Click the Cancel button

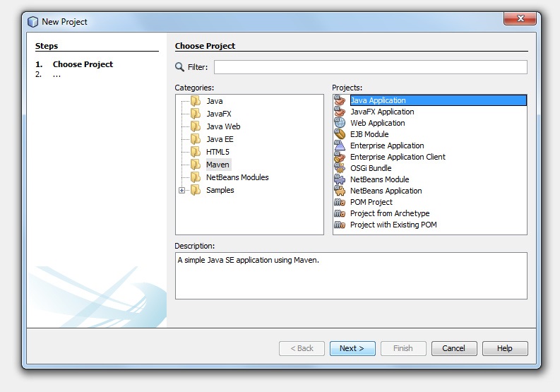(x=454, y=348)
